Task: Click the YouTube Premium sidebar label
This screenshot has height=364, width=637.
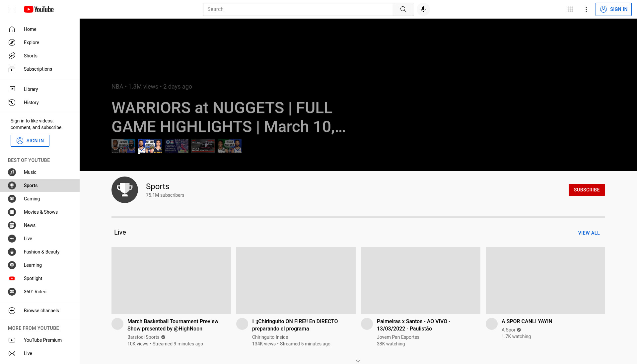Action: point(43,340)
